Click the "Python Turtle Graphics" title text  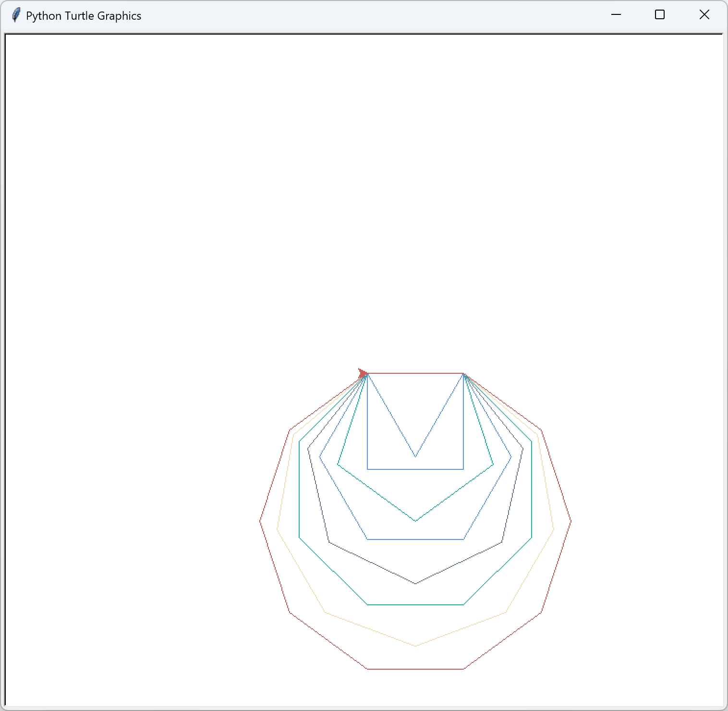click(84, 16)
